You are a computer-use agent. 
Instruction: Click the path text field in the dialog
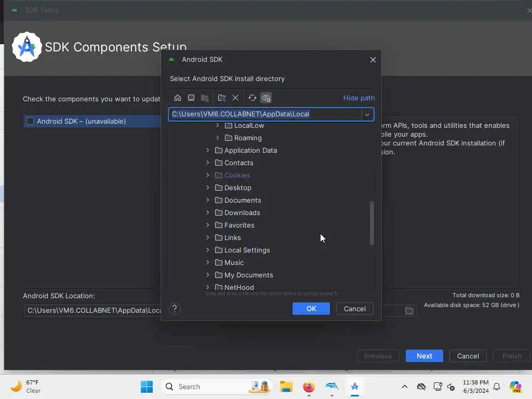[265, 114]
